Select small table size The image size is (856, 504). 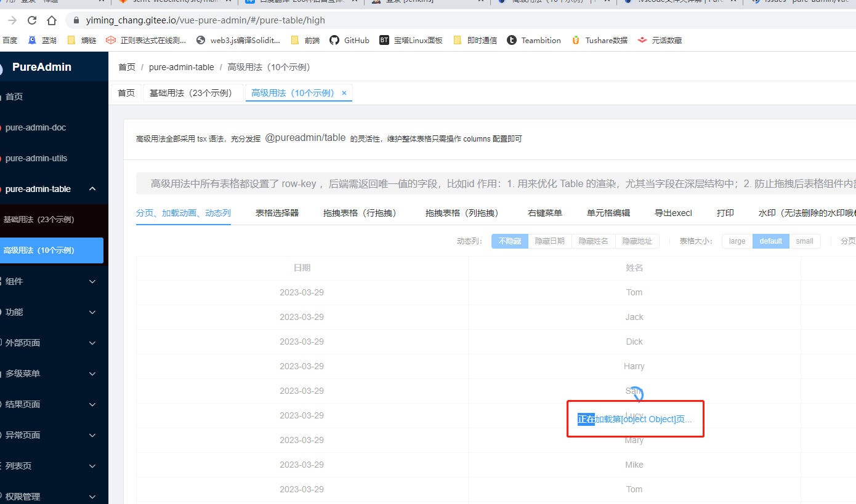pyautogui.click(x=805, y=241)
